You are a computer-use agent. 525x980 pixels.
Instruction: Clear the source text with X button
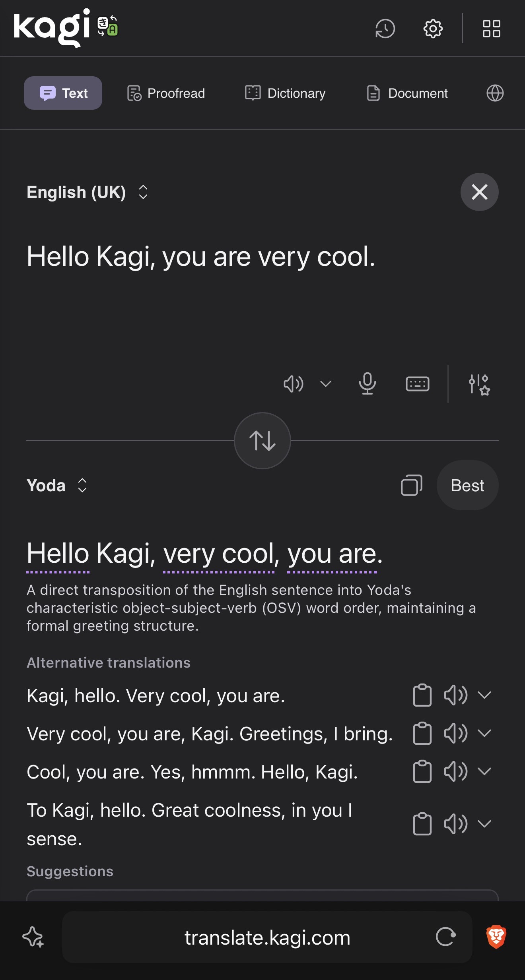click(479, 192)
